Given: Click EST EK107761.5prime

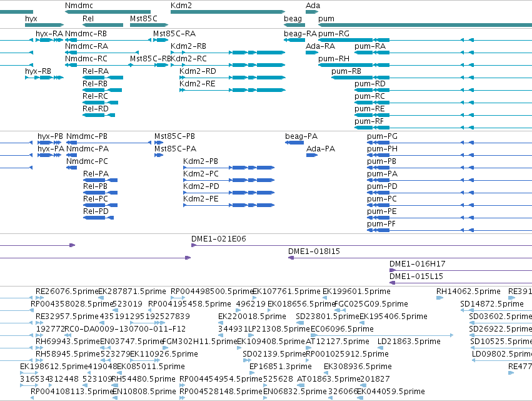Looking at the screenshot, I should pos(255,298).
